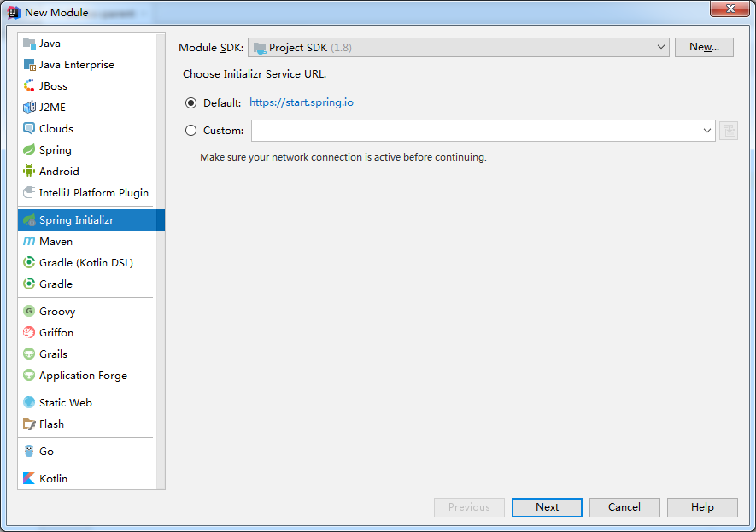The width and height of the screenshot is (756, 532).
Task: Click the IntelliJ Platform Plugin icon
Action: (29, 192)
